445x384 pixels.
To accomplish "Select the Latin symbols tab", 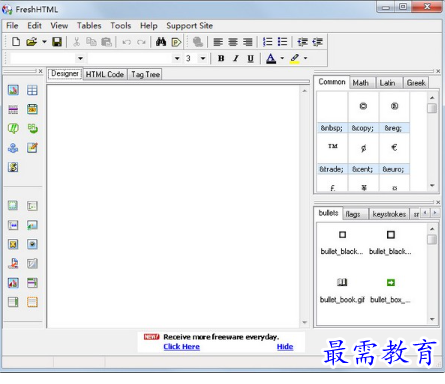I will (x=387, y=83).
